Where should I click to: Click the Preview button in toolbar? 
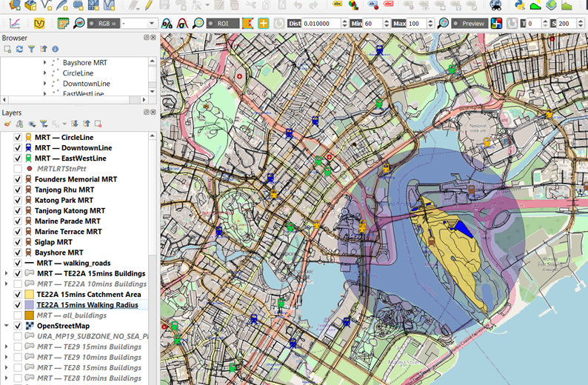pos(469,24)
